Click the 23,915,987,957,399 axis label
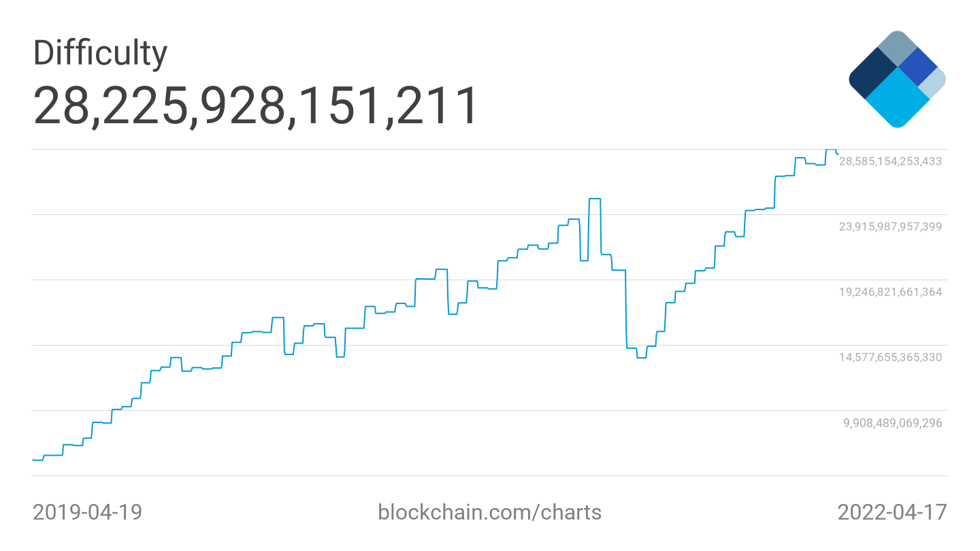Image resolution: width=980 pixels, height=551 pixels. tap(890, 227)
